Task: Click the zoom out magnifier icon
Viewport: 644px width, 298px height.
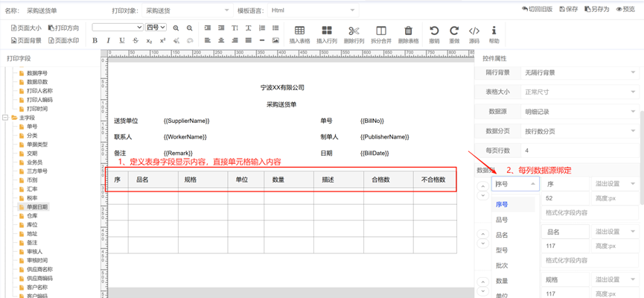Action: click(189, 28)
